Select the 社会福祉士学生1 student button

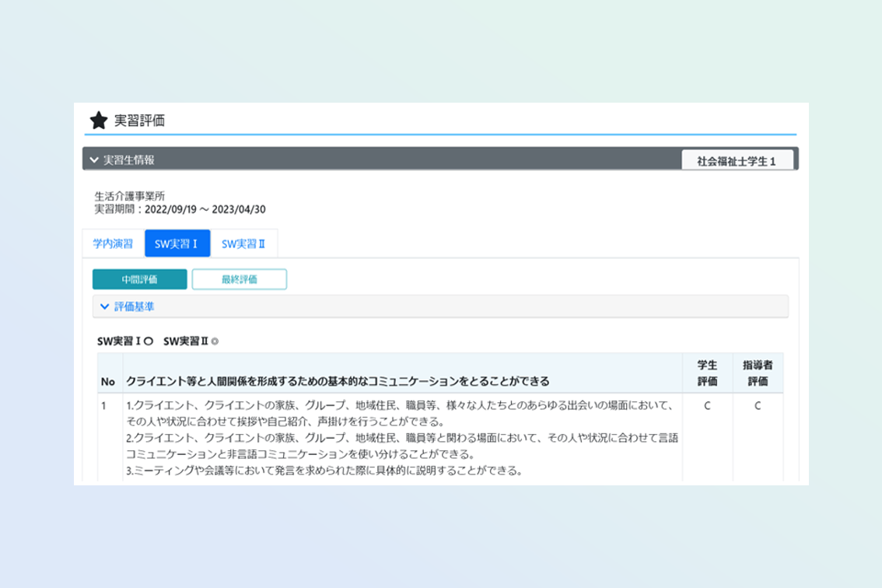pos(737,161)
